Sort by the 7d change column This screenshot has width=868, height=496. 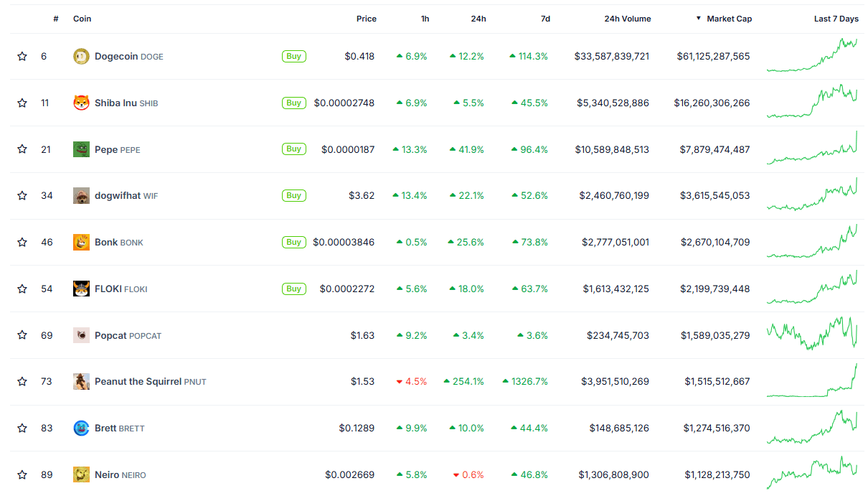545,19
